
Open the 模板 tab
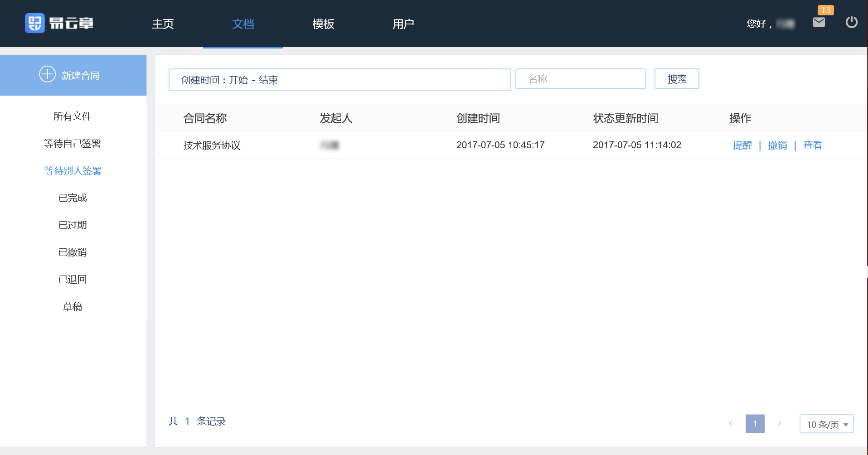click(x=323, y=24)
